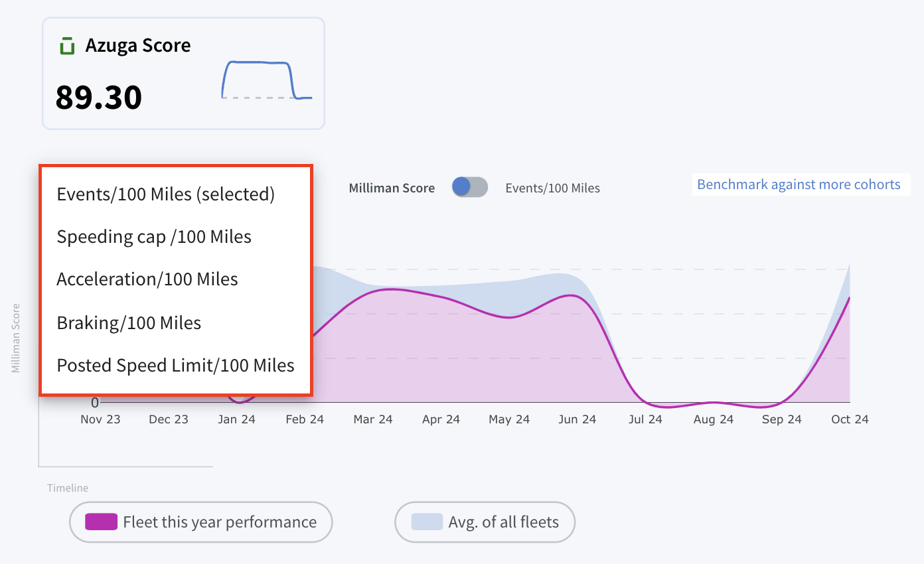Click the Events/100 Miles toggle label
The height and width of the screenshot is (564, 924).
point(552,188)
